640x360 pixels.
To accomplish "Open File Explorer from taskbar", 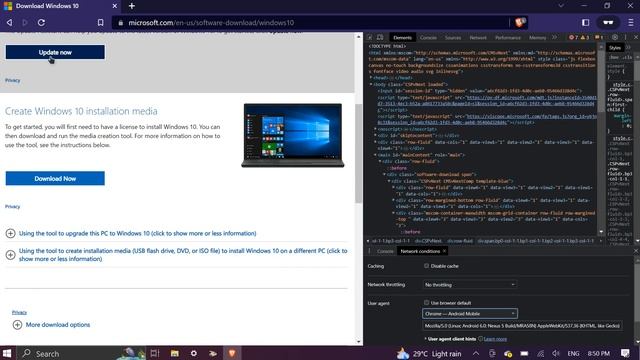I will (175, 353).
